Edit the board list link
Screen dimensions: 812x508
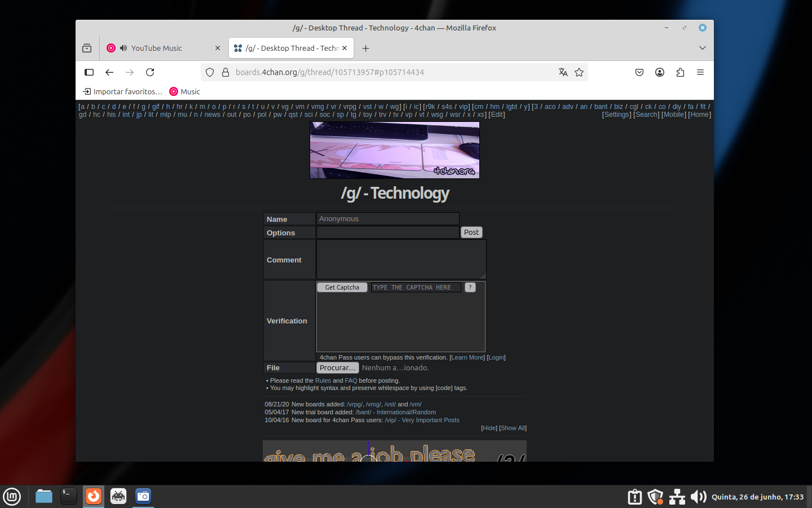click(x=497, y=115)
